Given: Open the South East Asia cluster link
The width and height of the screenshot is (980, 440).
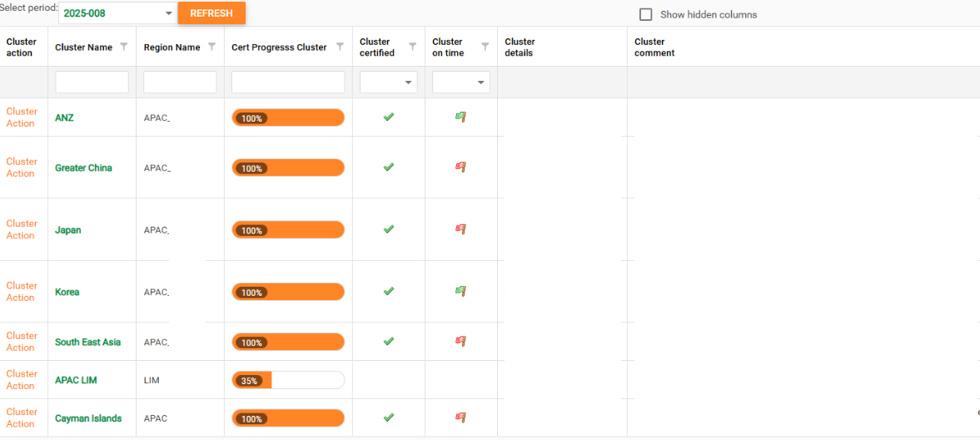Looking at the screenshot, I should 87,342.
